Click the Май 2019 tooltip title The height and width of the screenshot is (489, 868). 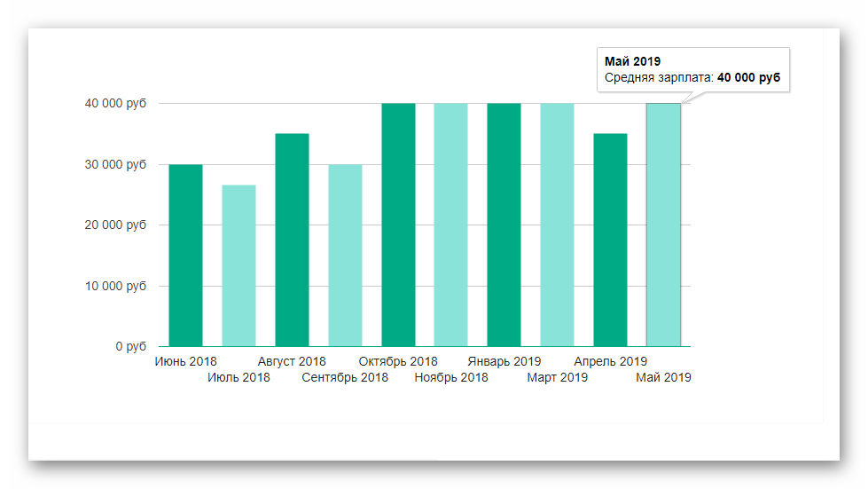(x=633, y=61)
